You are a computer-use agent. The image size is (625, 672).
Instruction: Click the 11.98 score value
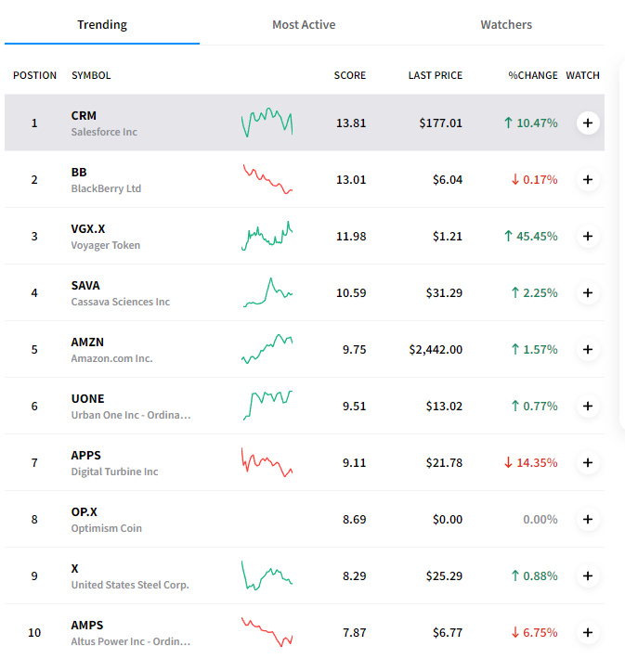(351, 236)
